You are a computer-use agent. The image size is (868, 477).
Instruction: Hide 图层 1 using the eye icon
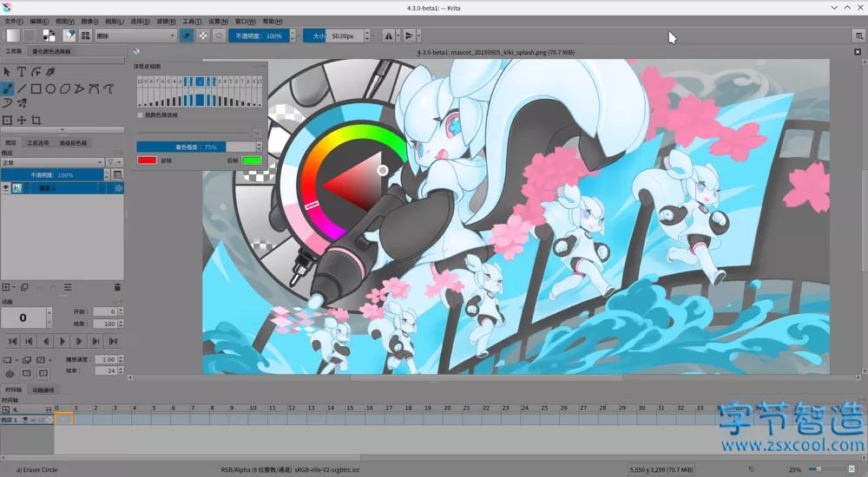(x=6, y=188)
